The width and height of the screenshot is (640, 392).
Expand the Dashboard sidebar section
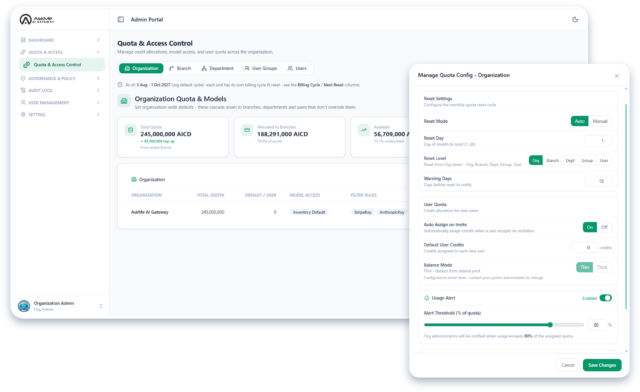coord(98,40)
